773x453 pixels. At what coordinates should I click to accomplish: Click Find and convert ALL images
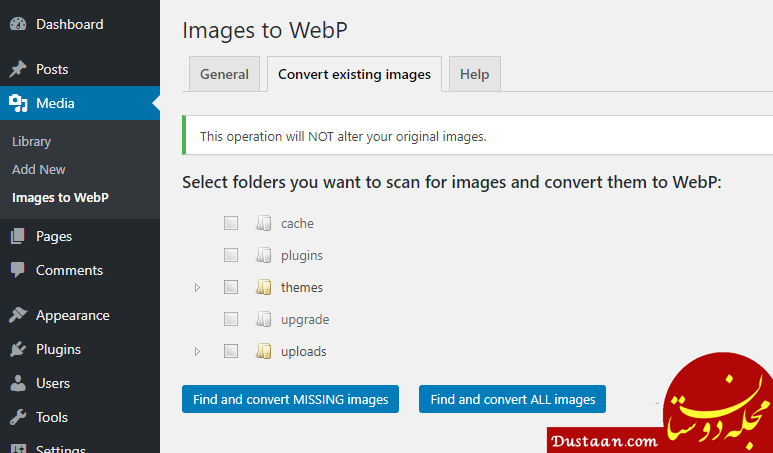(x=512, y=399)
